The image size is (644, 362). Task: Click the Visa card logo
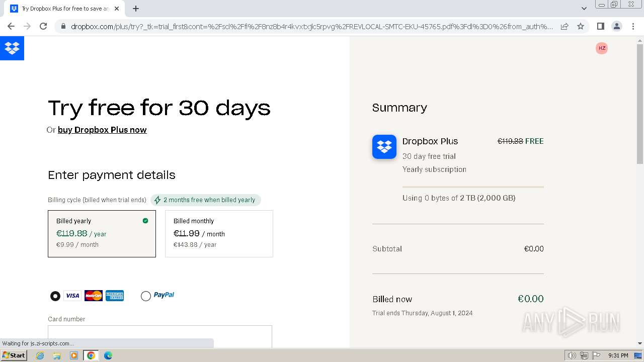[x=72, y=296]
